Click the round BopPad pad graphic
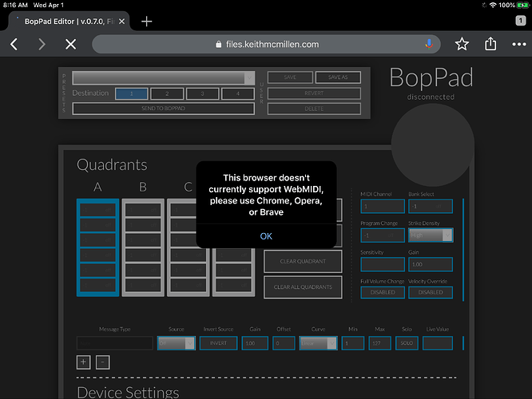 [433, 144]
